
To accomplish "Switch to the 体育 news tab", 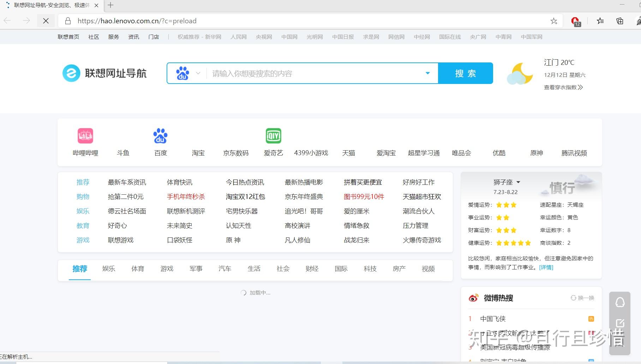I will [x=138, y=269].
